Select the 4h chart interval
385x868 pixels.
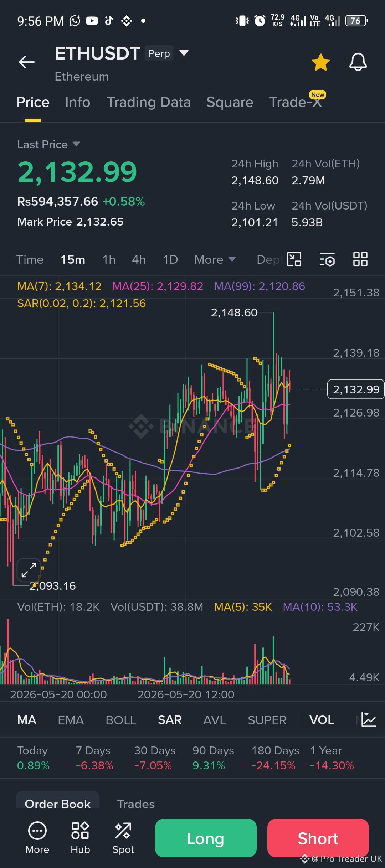coord(139,259)
